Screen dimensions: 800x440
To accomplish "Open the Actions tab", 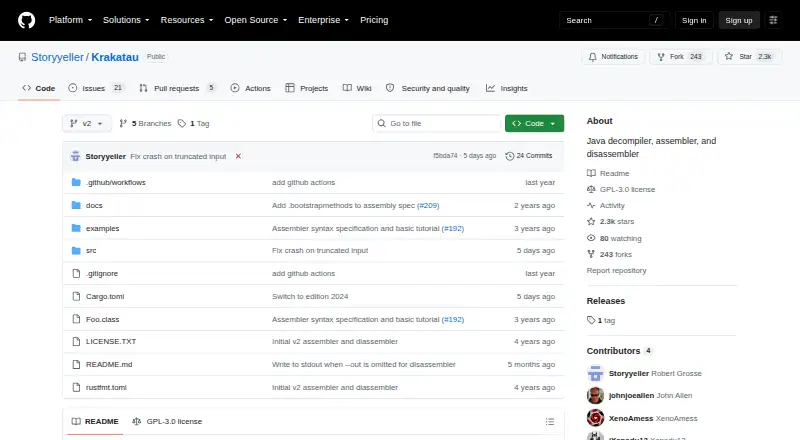I will 251,88.
